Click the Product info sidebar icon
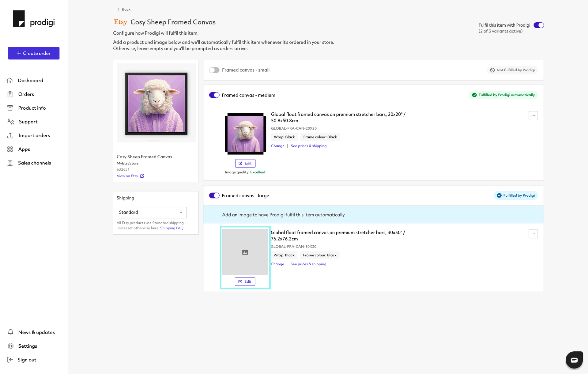The image size is (588, 374). pos(10,108)
